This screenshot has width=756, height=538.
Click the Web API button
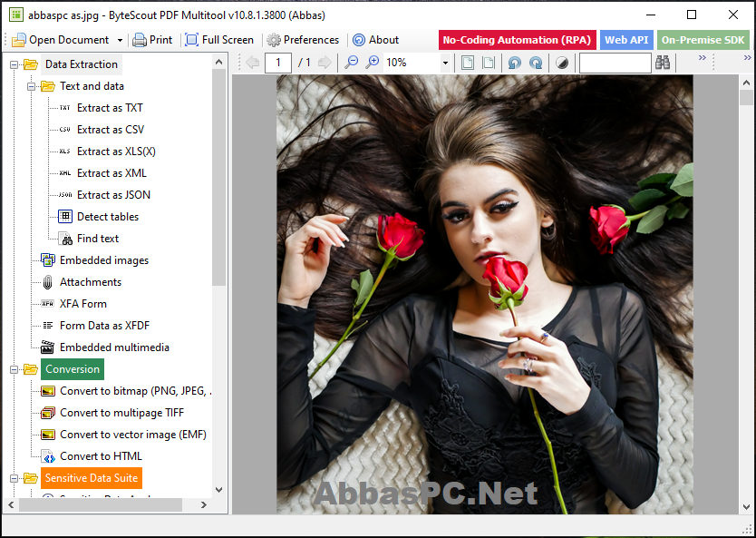pyautogui.click(x=626, y=40)
